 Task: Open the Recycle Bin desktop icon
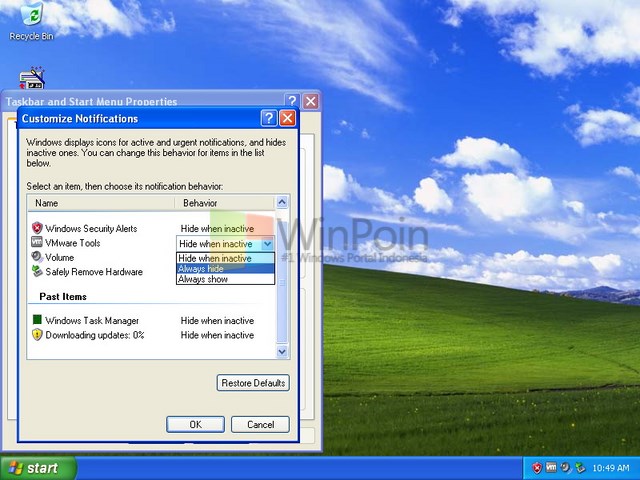(x=32, y=21)
